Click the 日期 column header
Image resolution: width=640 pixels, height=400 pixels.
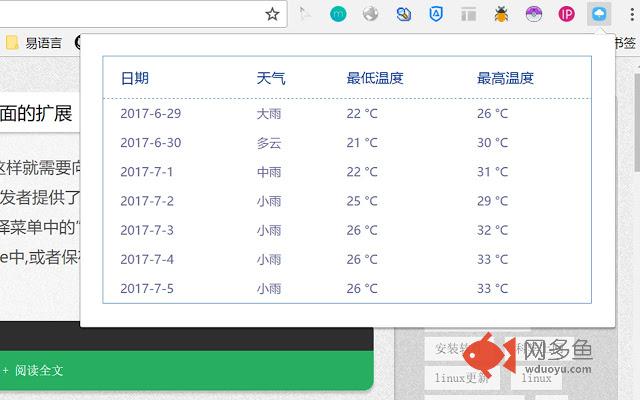click(135, 78)
